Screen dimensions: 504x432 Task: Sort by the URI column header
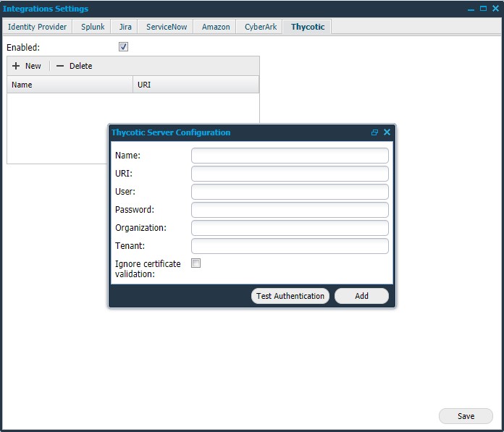(x=196, y=85)
